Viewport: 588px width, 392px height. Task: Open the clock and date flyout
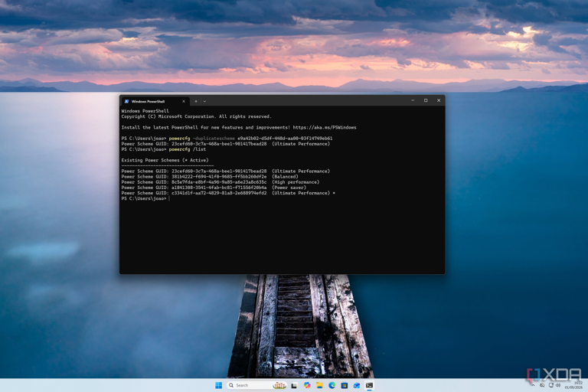click(573, 385)
